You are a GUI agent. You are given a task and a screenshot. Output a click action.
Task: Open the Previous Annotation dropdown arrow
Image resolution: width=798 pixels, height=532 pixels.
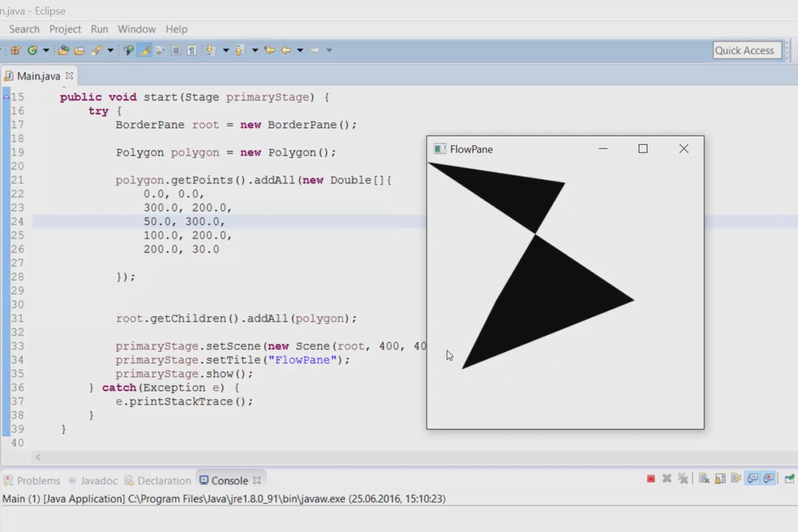tap(255, 50)
